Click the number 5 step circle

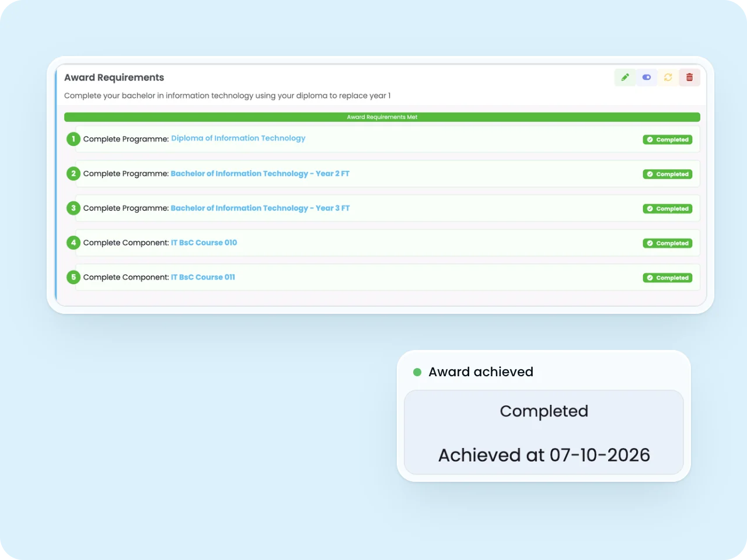(x=74, y=277)
